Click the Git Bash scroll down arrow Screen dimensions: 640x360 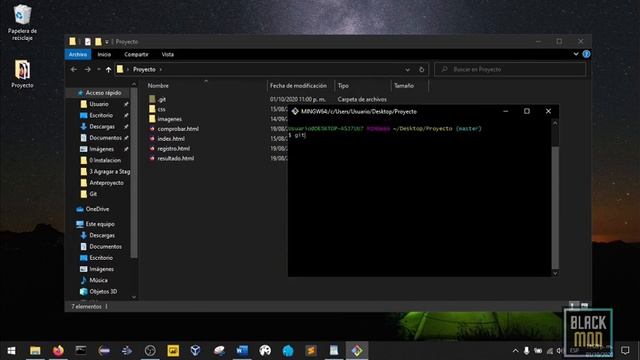point(555,273)
